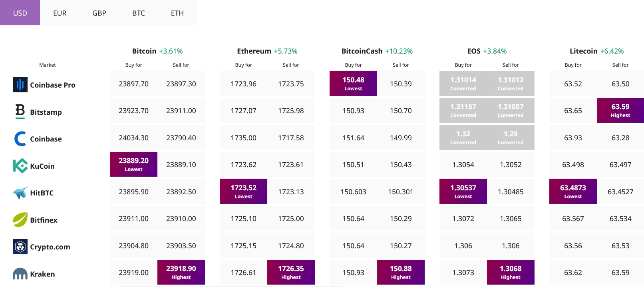Select Bitstamp Ethereum buy price 1727.07
644x287 pixels.
(x=243, y=110)
